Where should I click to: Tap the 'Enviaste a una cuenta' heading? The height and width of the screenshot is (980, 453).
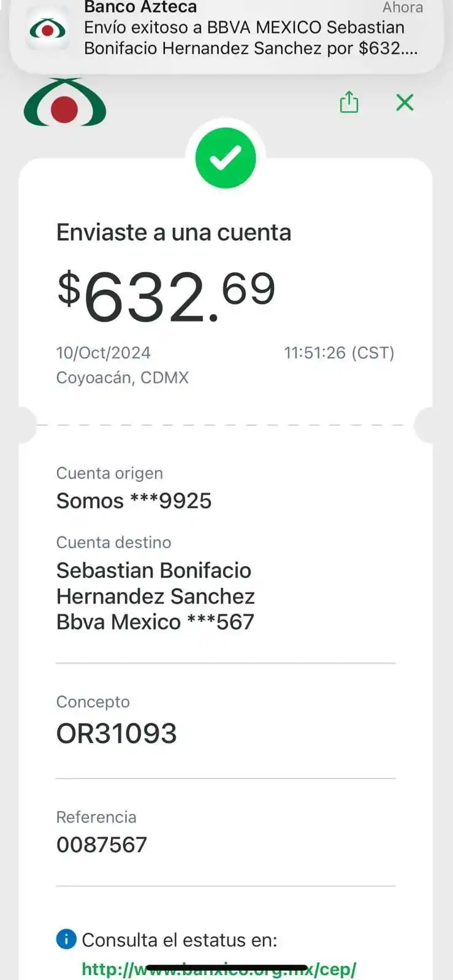pyautogui.click(x=173, y=233)
